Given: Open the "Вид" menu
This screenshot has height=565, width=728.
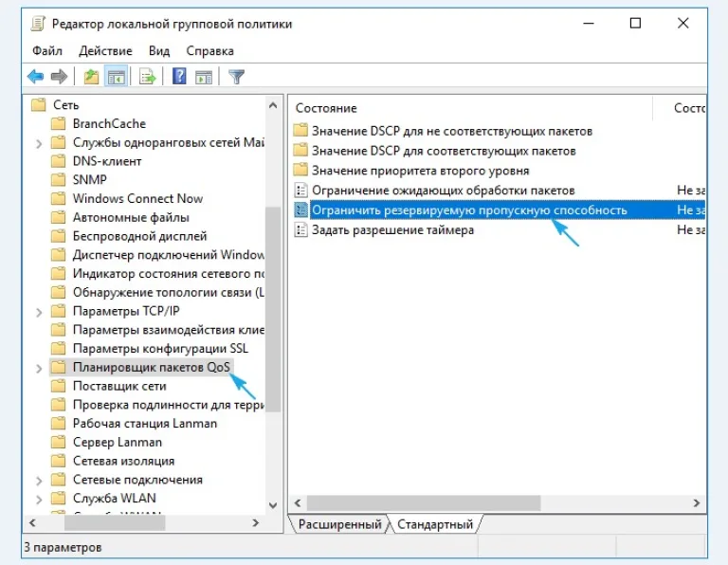Looking at the screenshot, I should tap(159, 50).
